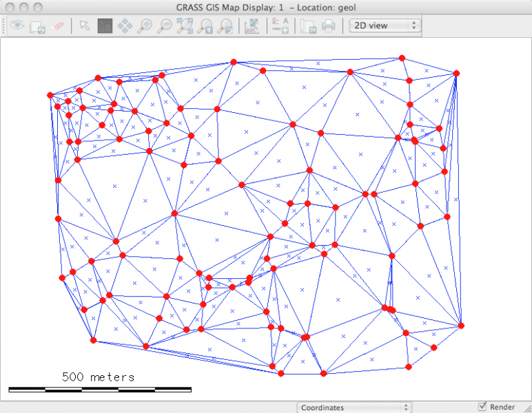Open the Analyze map tool
The height and width of the screenshot is (413, 532).
point(252,25)
